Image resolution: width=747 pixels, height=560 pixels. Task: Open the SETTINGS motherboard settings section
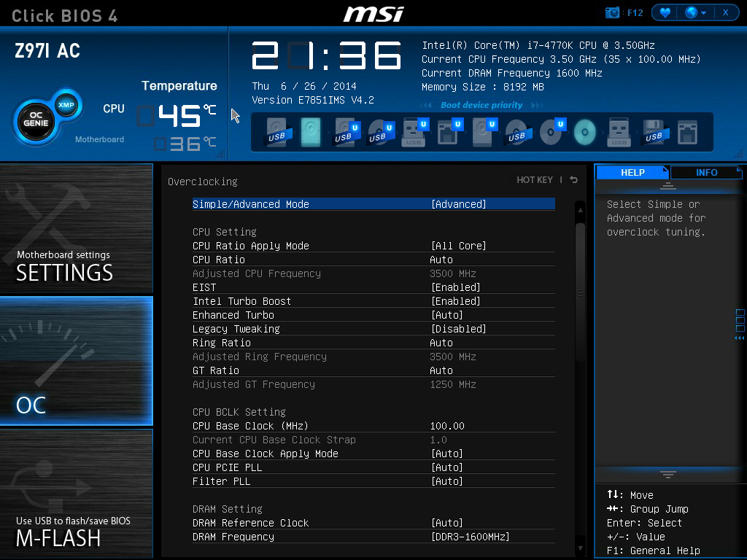coord(76,228)
